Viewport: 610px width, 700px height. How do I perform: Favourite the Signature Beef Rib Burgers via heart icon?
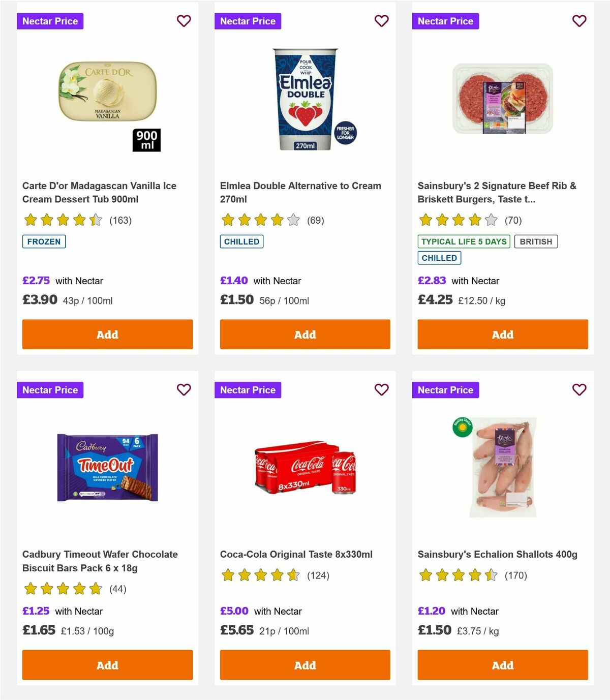tap(578, 21)
